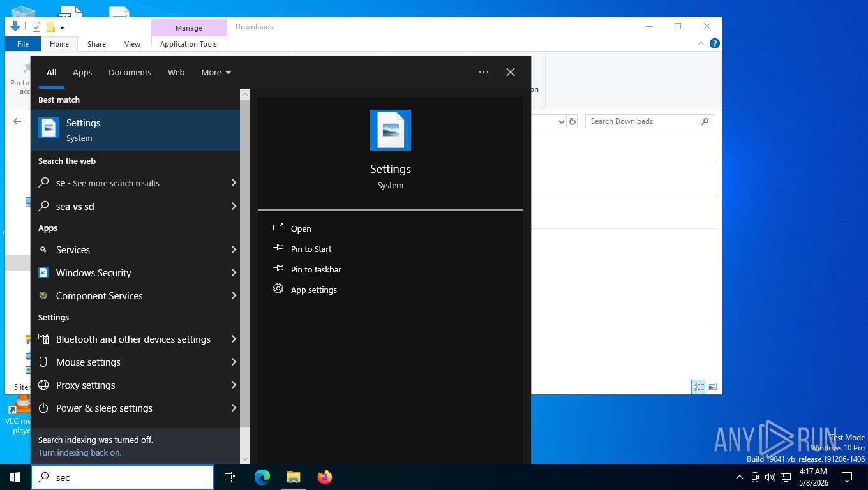Image resolution: width=868 pixels, height=490 pixels.
Task: Open the Windows Start button
Action: coord(15,477)
